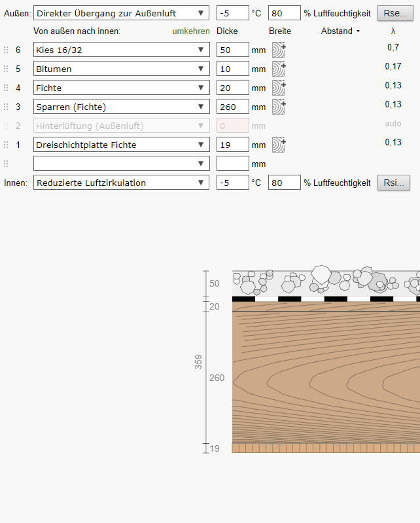
Task: Click the Rsi... button
Action: pyautogui.click(x=394, y=183)
